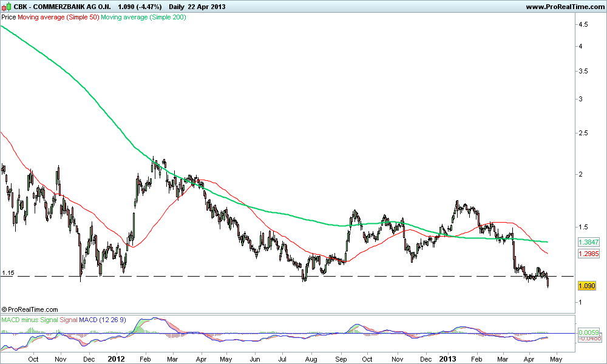The image size is (607, 364).
Task: Click the Aug label on time axis
Action: click(x=311, y=359)
